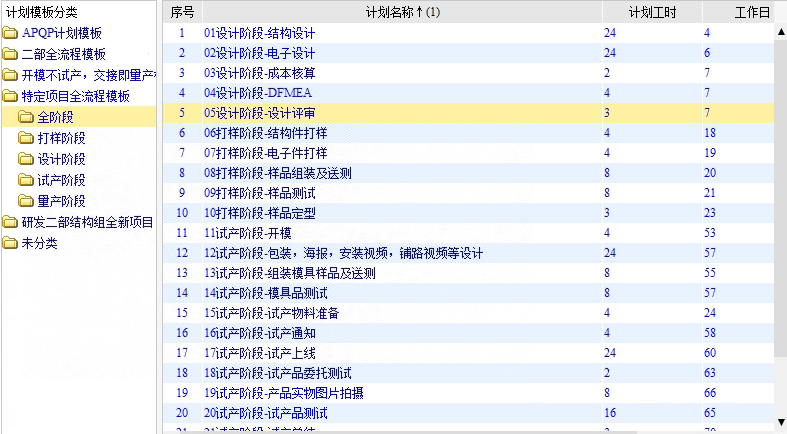The image size is (787, 434).
Task: Click sequence number 12 cell
Action: point(182,253)
